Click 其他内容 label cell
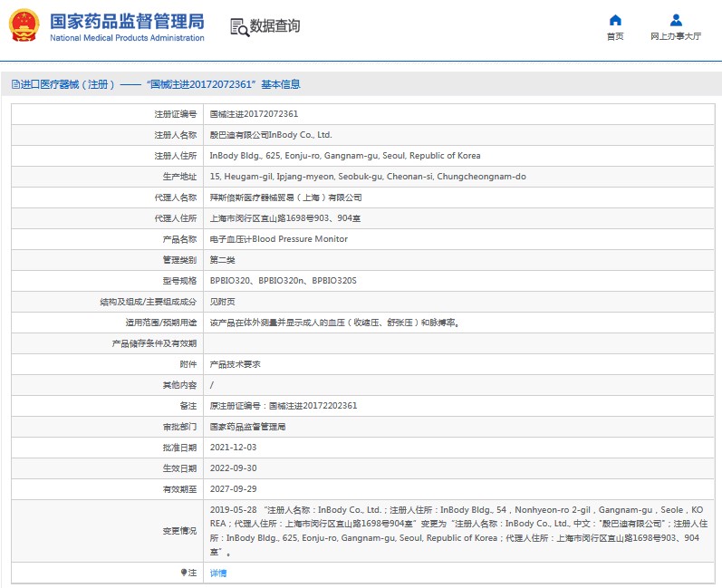This screenshot has height=588, width=722. pos(179,385)
